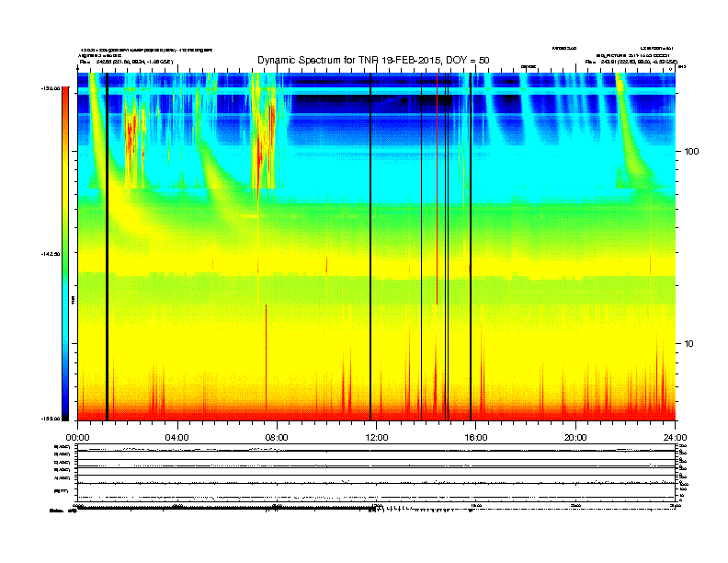This screenshot has height=563, width=728.
Task: Click the 16:00 time axis label
Action: pos(476,438)
